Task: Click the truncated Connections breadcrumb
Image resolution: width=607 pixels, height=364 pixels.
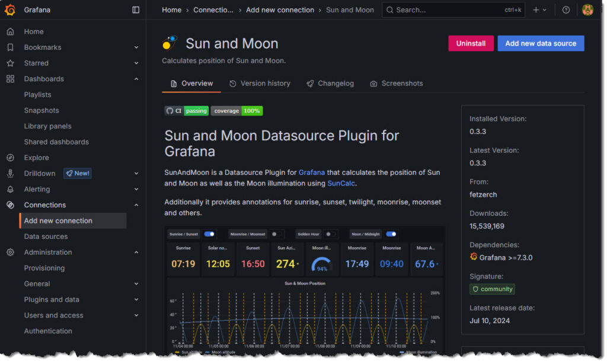Action: click(x=213, y=10)
